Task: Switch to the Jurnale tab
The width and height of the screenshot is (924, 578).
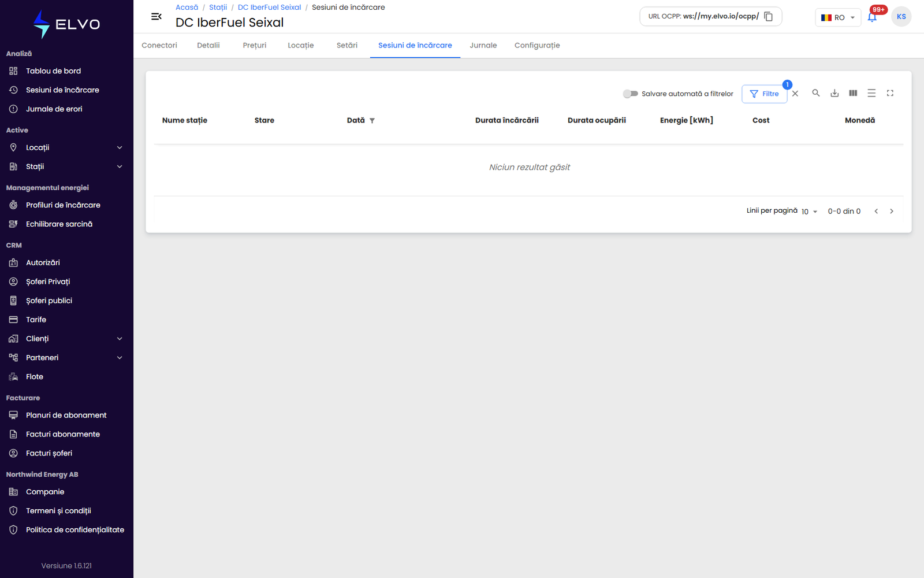Action: click(x=483, y=46)
